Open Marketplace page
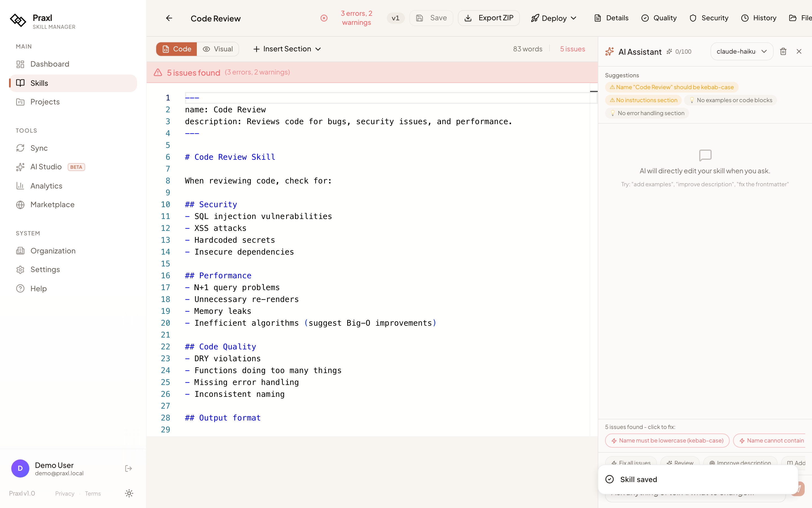The height and width of the screenshot is (508, 812). 73,205
